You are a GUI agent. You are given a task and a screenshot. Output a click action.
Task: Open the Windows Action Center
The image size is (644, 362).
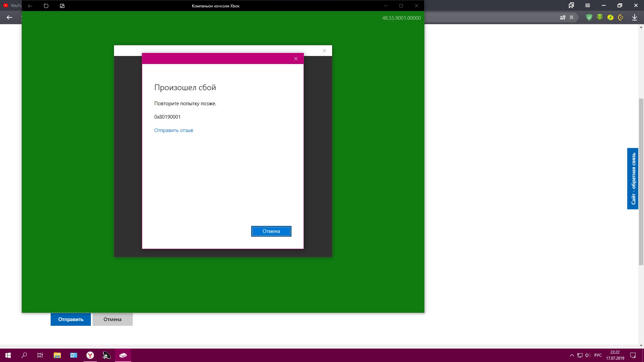633,355
